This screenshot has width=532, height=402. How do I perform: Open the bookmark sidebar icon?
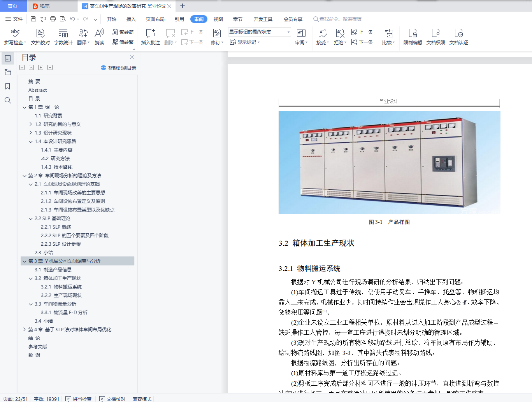click(8, 86)
